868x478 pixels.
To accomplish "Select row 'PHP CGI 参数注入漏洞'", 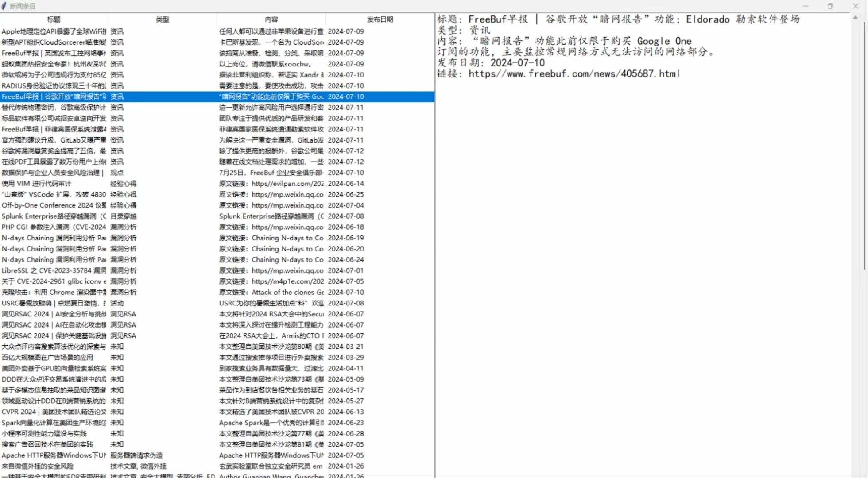I will tap(217, 227).
